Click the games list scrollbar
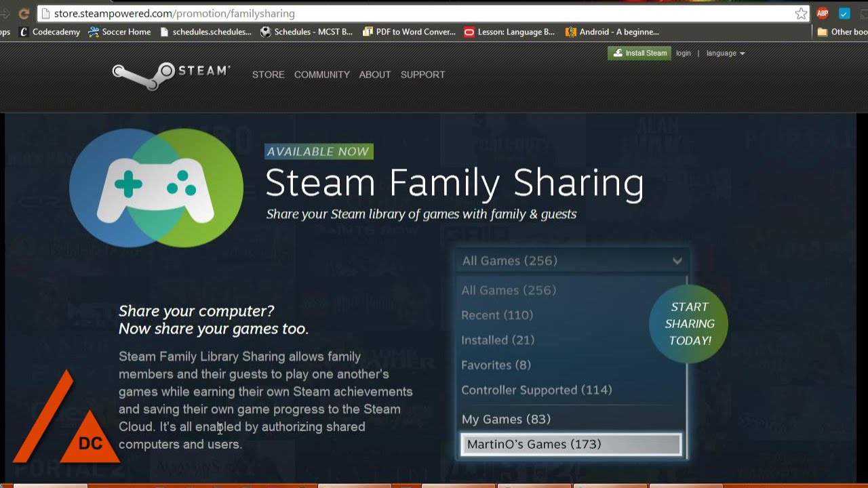Viewport: 868px width, 488px height. [686, 366]
